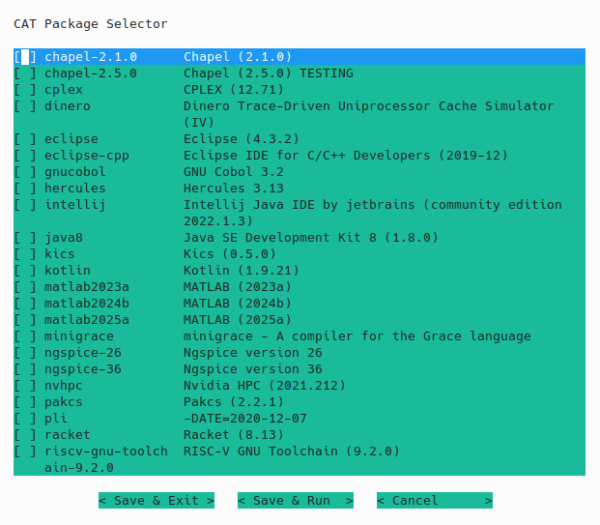This screenshot has height=525, width=600.
Task: Check the matlab2025a box
Action: tap(25, 320)
